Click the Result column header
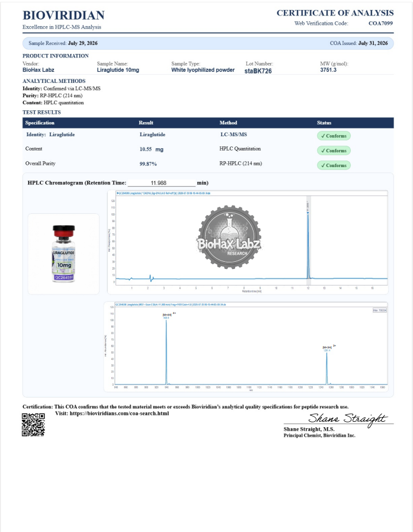The width and height of the screenshot is (413, 532). (x=146, y=123)
